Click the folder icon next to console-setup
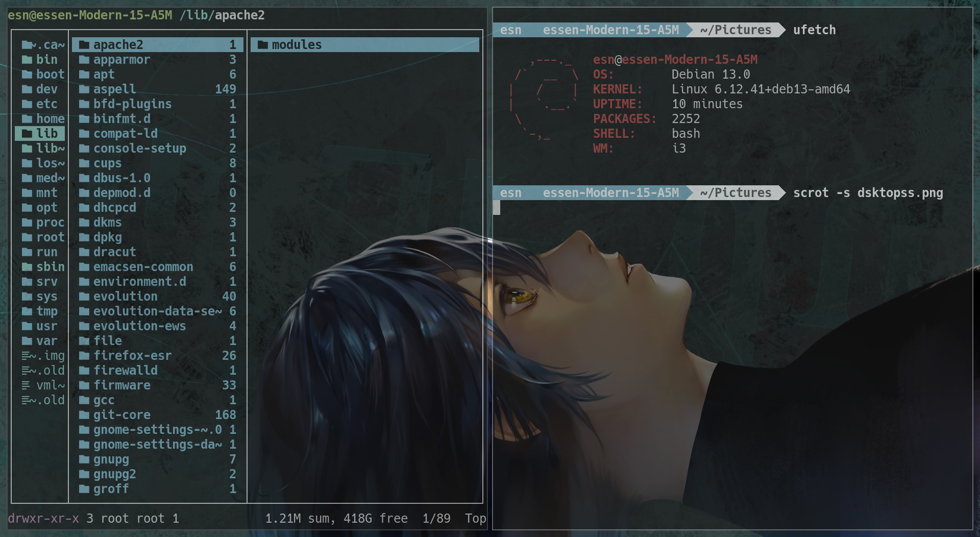Viewport: 980px width, 537px height. [84, 149]
